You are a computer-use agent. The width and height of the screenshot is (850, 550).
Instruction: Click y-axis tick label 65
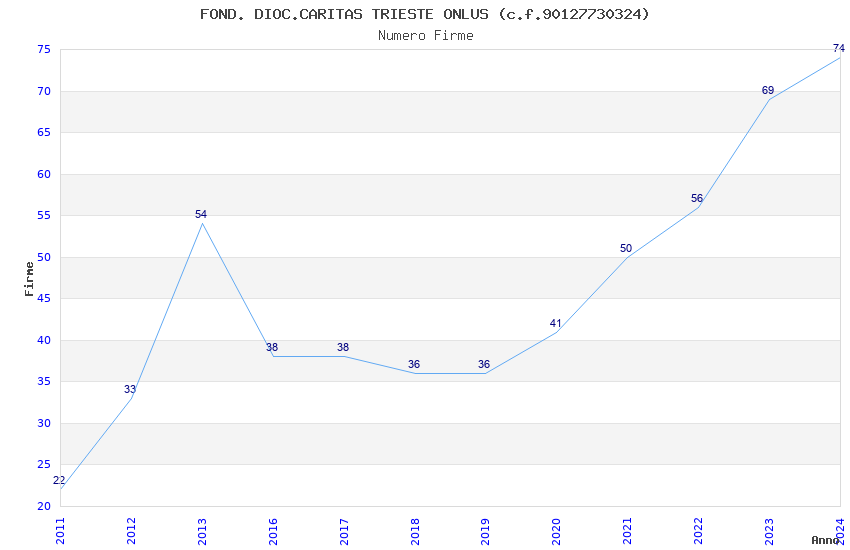(x=44, y=132)
